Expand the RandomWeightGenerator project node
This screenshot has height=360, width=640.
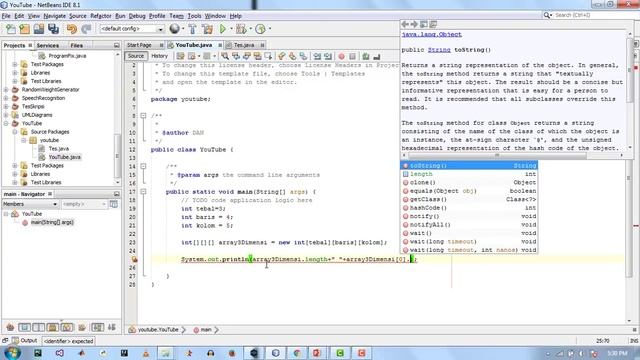6,90
